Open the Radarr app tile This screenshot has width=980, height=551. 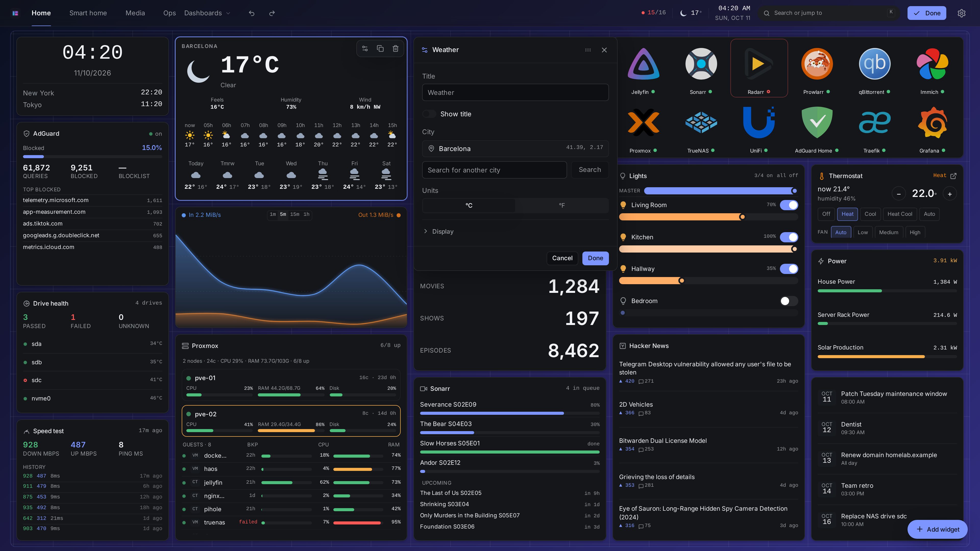tap(759, 68)
